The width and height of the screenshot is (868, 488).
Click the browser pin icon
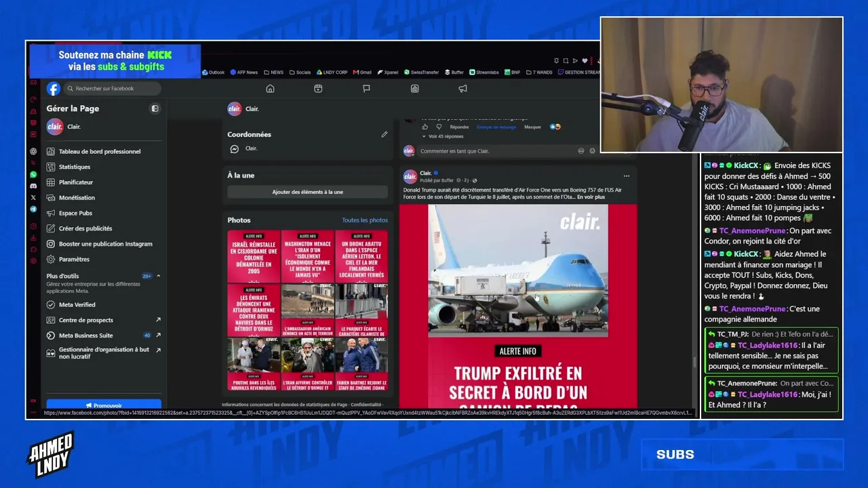(556, 61)
